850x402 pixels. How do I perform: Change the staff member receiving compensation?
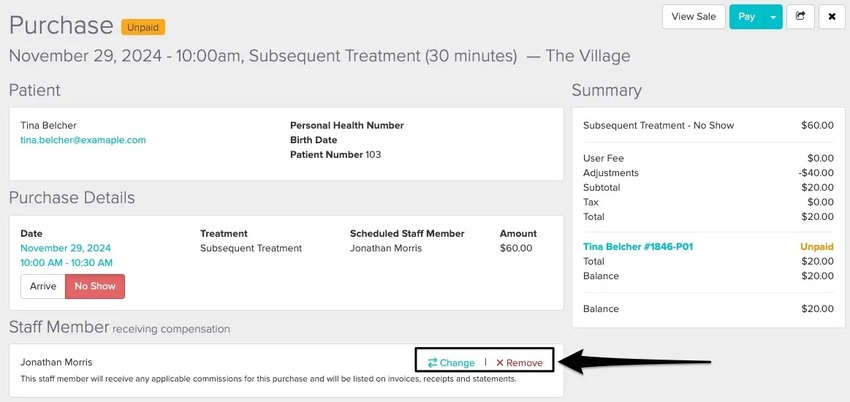tap(451, 363)
